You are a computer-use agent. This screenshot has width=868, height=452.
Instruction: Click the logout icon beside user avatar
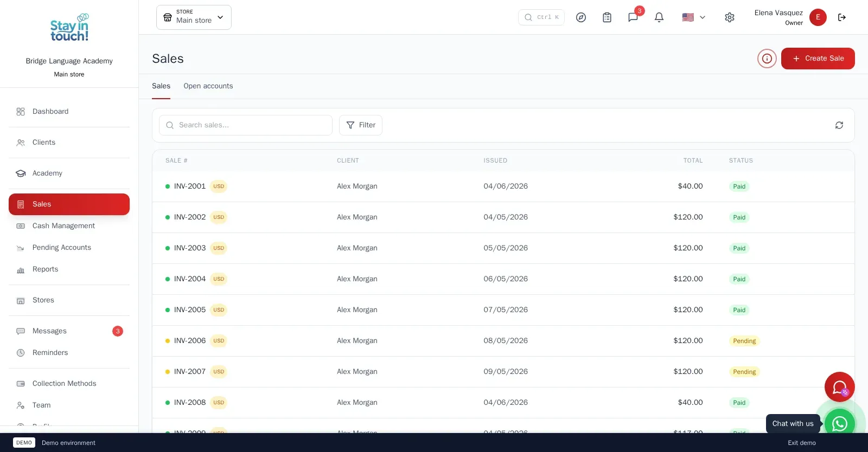pos(842,17)
